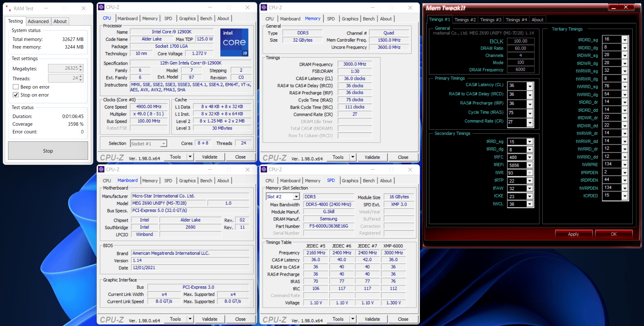644x326 pixels.
Task: Open the Command Rate (CR) dropdown in Mem TweakIt
Action: pyautogui.click(x=530, y=123)
